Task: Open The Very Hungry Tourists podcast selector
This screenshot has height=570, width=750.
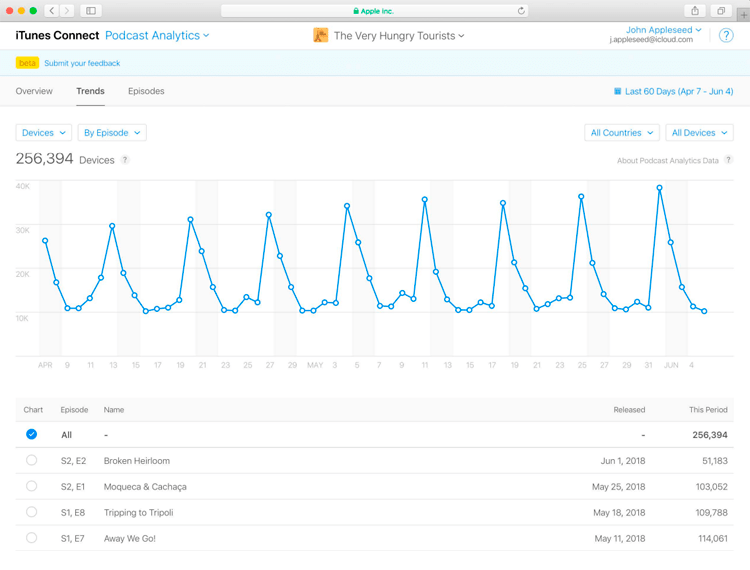Action: (x=399, y=36)
